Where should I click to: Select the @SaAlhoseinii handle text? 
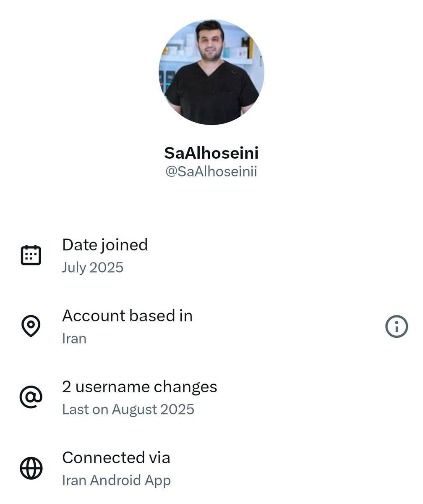point(211,171)
